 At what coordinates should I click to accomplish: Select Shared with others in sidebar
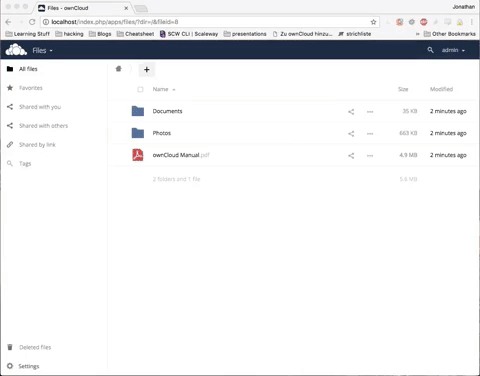(x=43, y=126)
